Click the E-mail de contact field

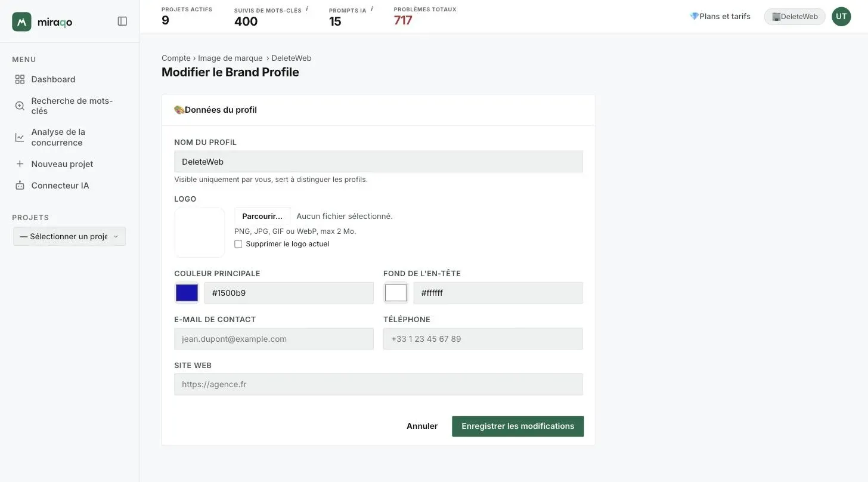pos(274,339)
